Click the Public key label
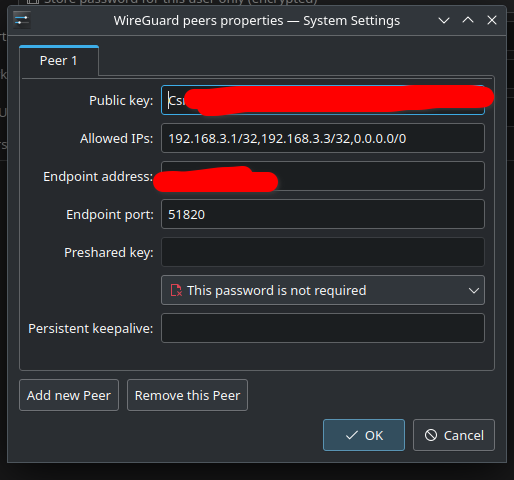This screenshot has width=514, height=480. tap(121, 100)
